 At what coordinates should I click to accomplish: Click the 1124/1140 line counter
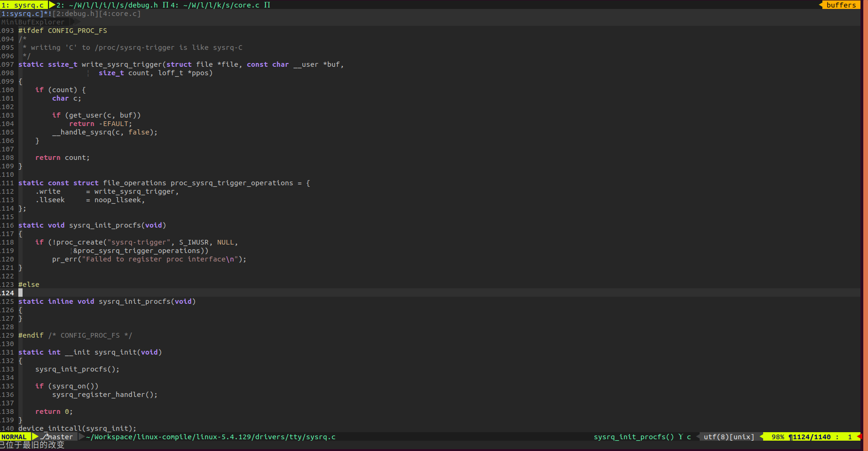pos(812,437)
